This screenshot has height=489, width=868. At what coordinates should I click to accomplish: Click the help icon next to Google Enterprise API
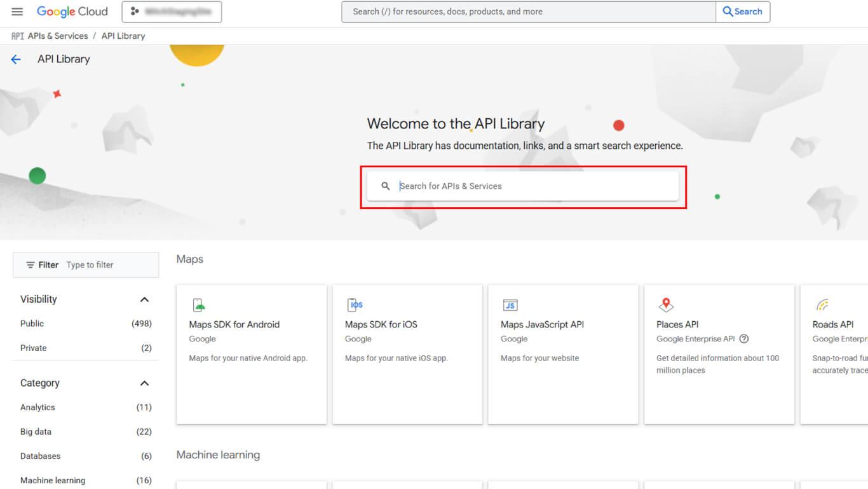click(x=744, y=339)
